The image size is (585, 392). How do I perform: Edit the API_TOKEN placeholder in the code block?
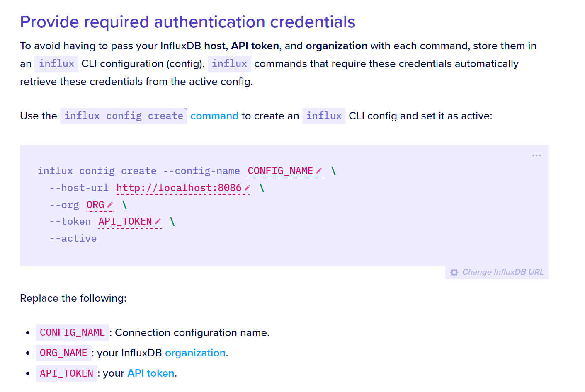[125, 222]
